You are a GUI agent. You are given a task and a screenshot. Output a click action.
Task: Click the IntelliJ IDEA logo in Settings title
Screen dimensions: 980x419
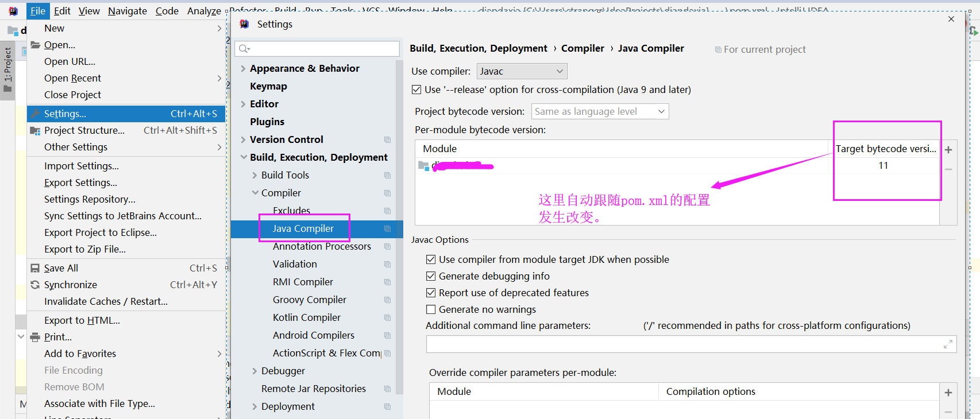point(244,24)
